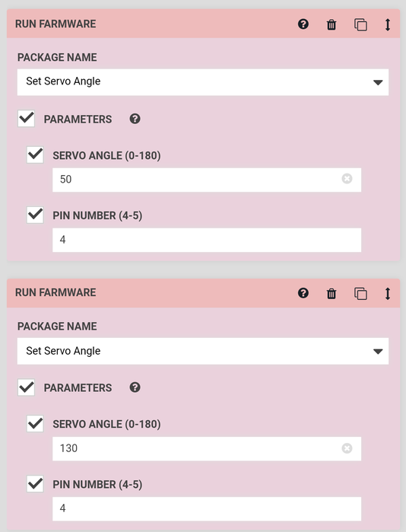Delete the second Run Farmware step
This screenshot has height=532, width=406.
click(331, 294)
